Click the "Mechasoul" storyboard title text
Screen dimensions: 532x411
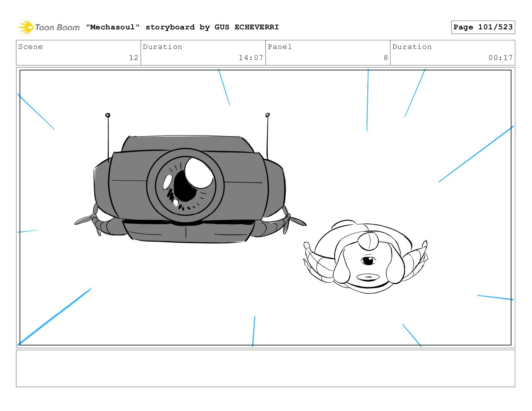point(182,27)
